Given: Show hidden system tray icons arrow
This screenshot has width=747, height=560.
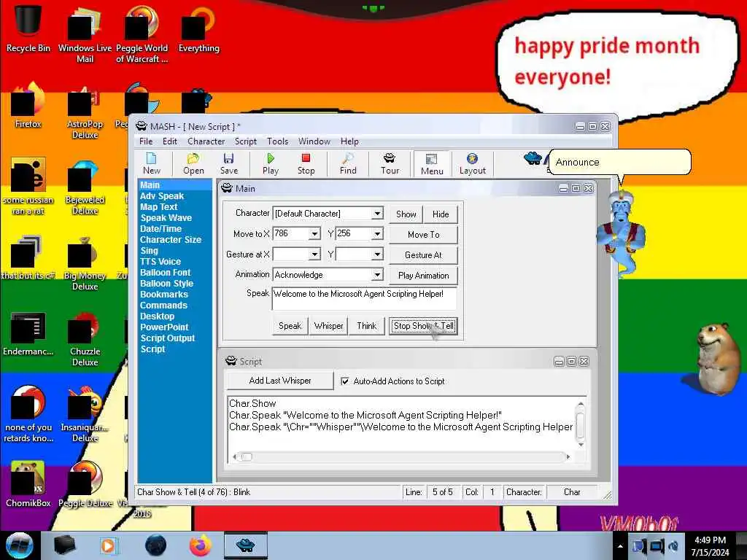Looking at the screenshot, I should [620, 546].
